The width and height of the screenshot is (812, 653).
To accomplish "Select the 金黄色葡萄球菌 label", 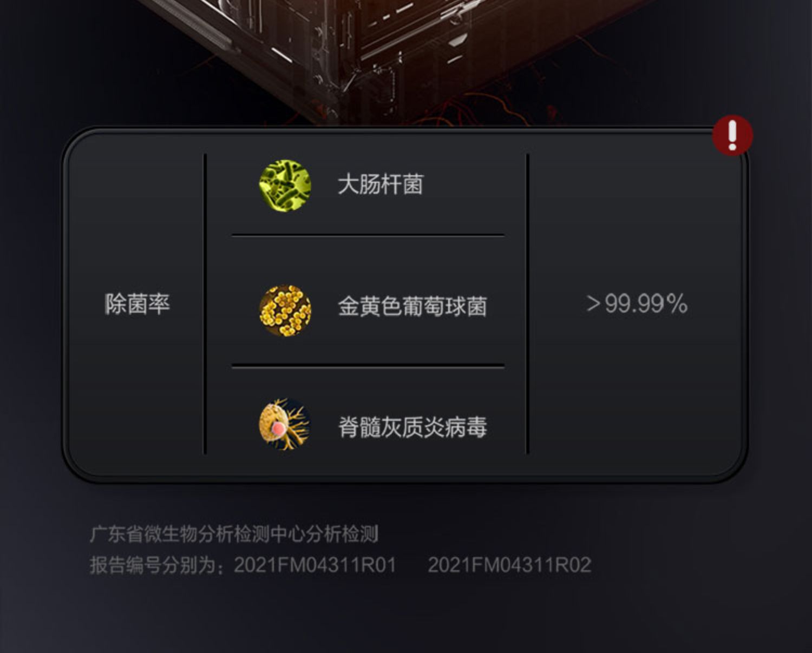I will (x=412, y=306).
